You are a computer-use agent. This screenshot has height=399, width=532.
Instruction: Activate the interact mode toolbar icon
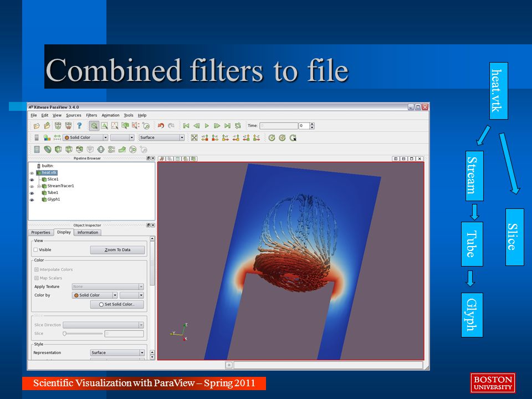tap(94, 126)
